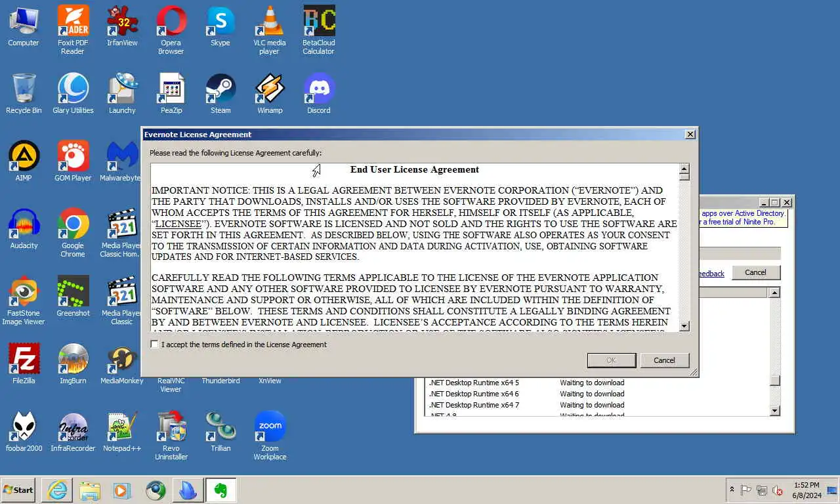Click the network tray icon
Viewport: 840px width, 504px height.
[x=762, y=490]
